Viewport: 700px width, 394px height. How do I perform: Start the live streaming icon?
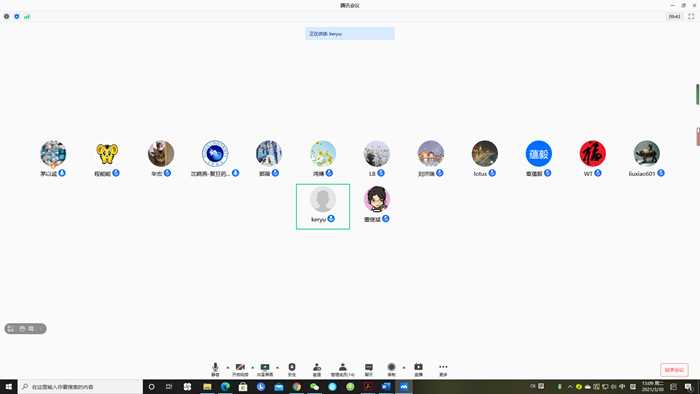click(418, 369)
